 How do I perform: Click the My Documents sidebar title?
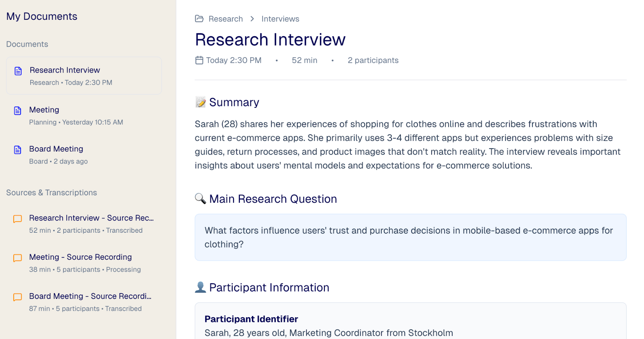tap(42, 17)
